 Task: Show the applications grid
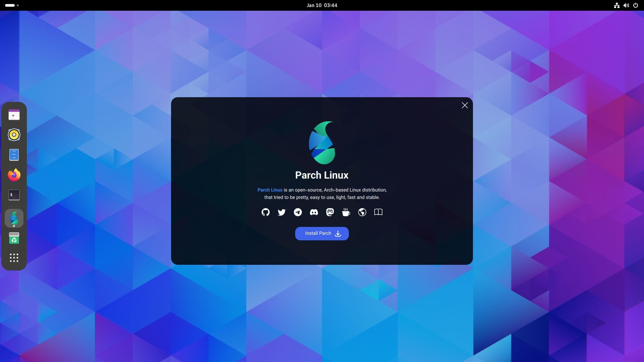click(14, 258)
